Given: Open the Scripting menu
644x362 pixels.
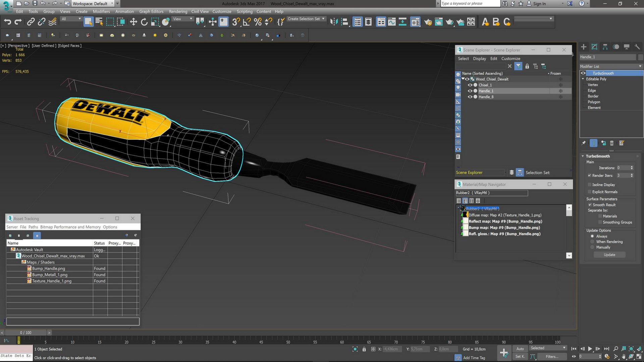Looking at the screenshot, I should (x=245, y=11).
